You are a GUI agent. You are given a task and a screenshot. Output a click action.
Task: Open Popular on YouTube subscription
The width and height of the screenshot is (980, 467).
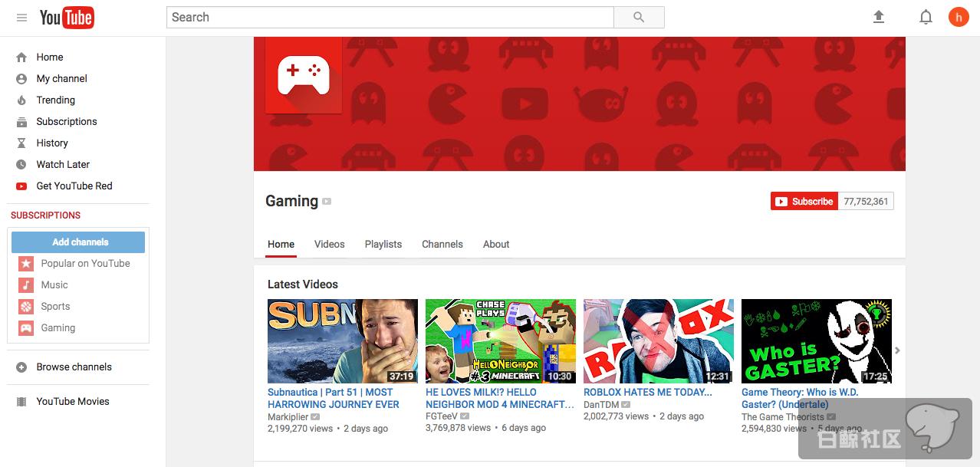click(x=86, y=263)
